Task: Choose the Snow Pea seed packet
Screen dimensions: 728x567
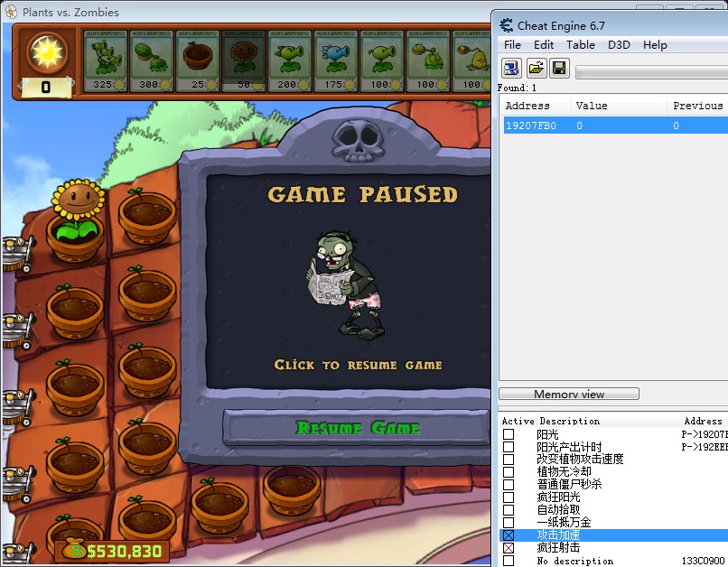Action: pyautogui.click(x=335, y=60)
